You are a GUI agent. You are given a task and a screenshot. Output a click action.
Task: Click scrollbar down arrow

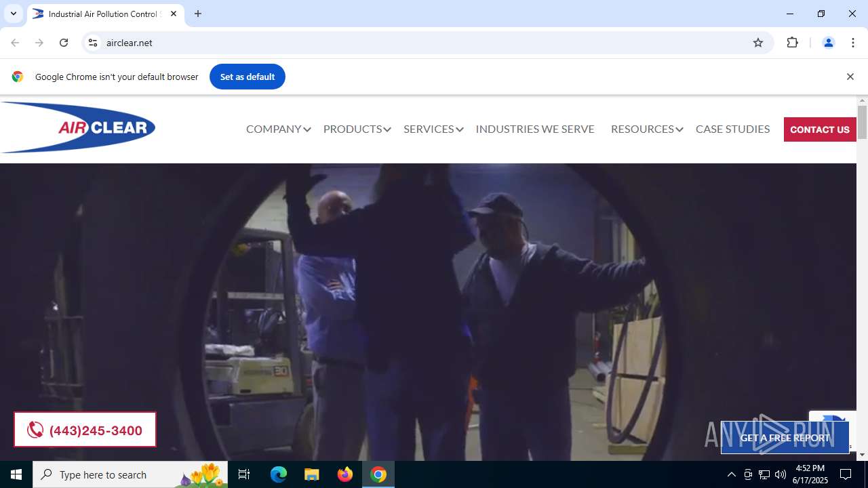(862, 455)
